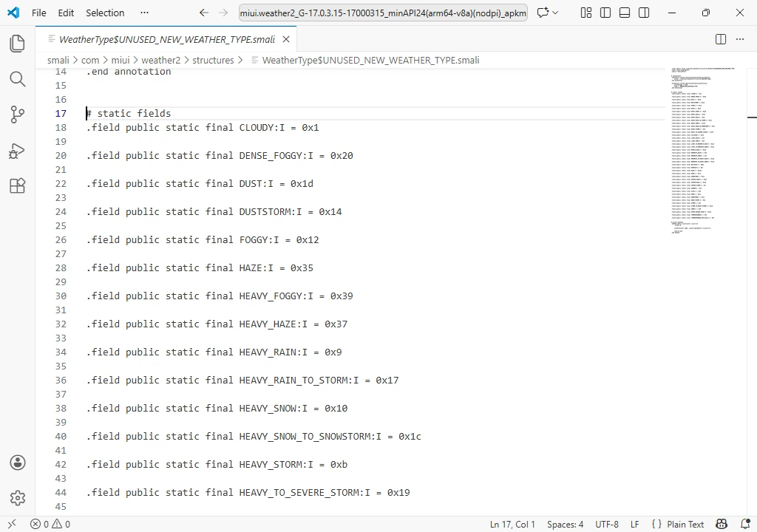Image resolution: width=757 pixels, height=532 pixels.
Task: Open the Search view in activity bar
Action: point(18,79)
